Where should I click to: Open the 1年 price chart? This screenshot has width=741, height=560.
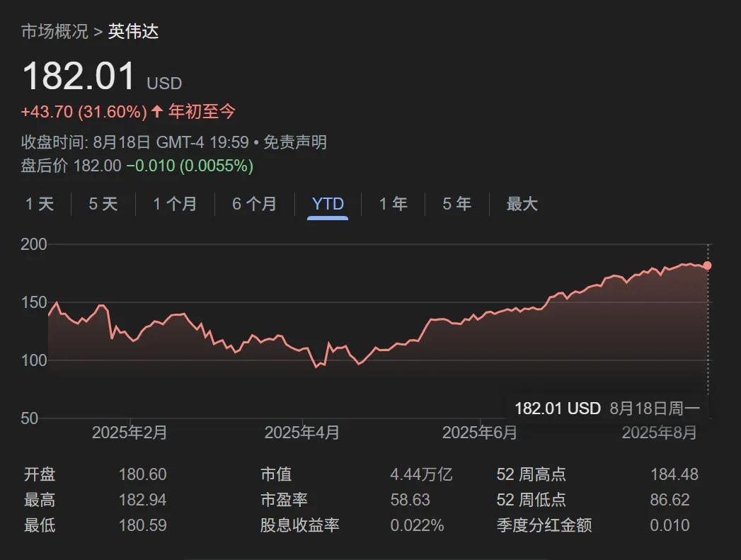click(x=392, y=205)
